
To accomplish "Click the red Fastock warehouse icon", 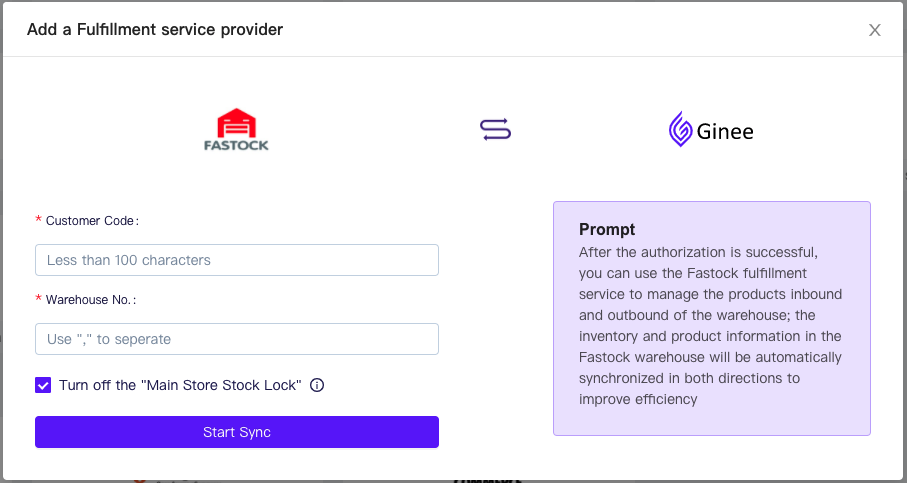I will click(x=237, y=123).
